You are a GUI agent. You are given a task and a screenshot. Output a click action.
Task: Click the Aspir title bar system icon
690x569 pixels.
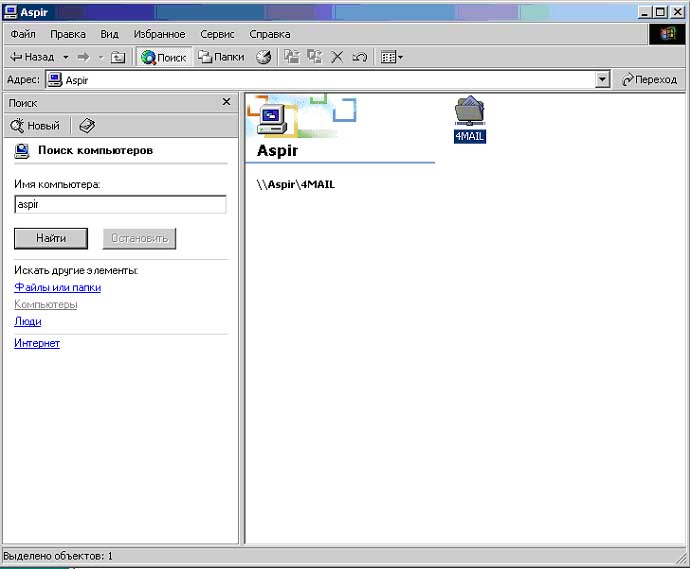[x=11, y=12]
